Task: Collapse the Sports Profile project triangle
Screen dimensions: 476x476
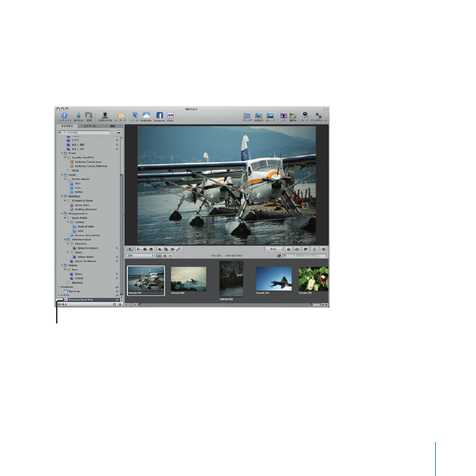Action: [65, 218]
